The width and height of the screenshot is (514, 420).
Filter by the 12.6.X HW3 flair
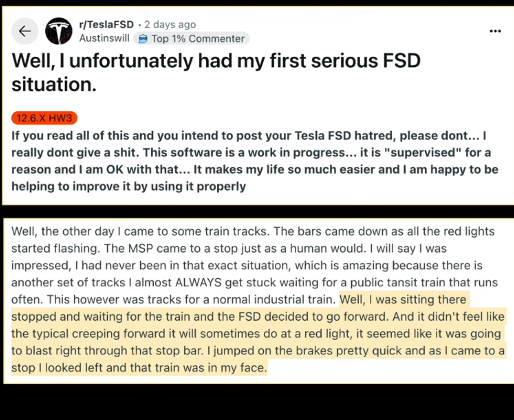click(x=44, y=118)
